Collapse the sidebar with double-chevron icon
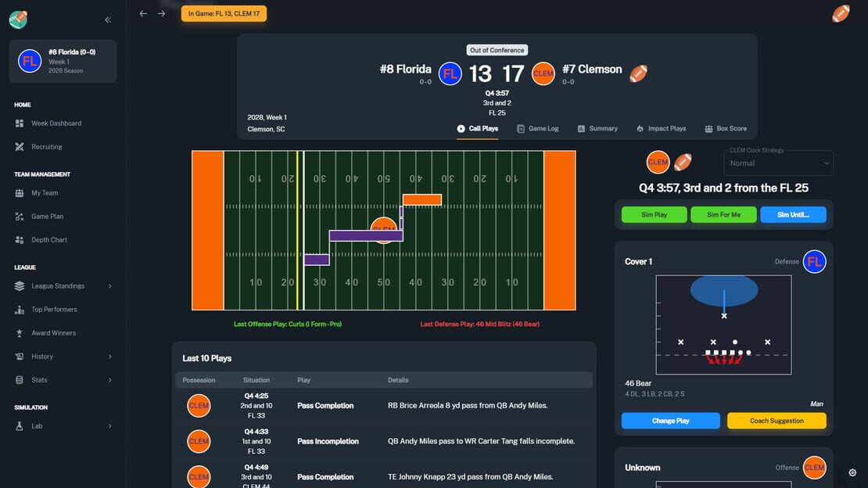The width and height of the screenshot is (868, 488). (x=108, y=20)
